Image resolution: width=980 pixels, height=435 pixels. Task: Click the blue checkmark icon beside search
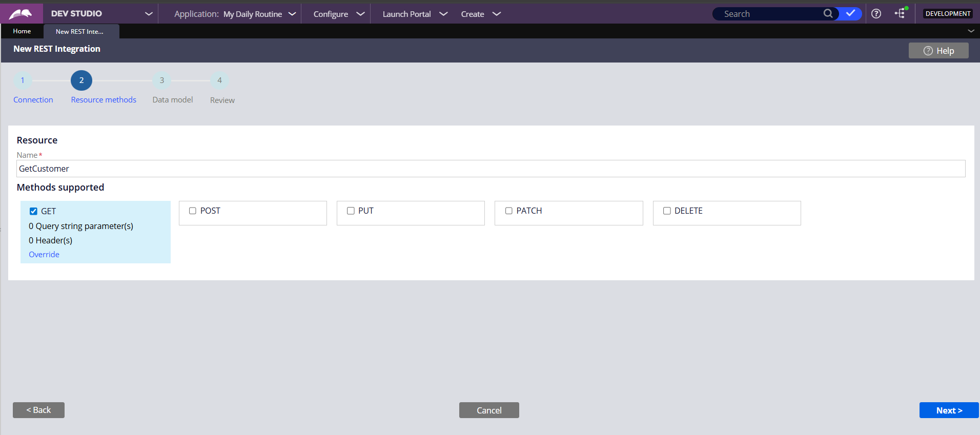click(850, 14)
